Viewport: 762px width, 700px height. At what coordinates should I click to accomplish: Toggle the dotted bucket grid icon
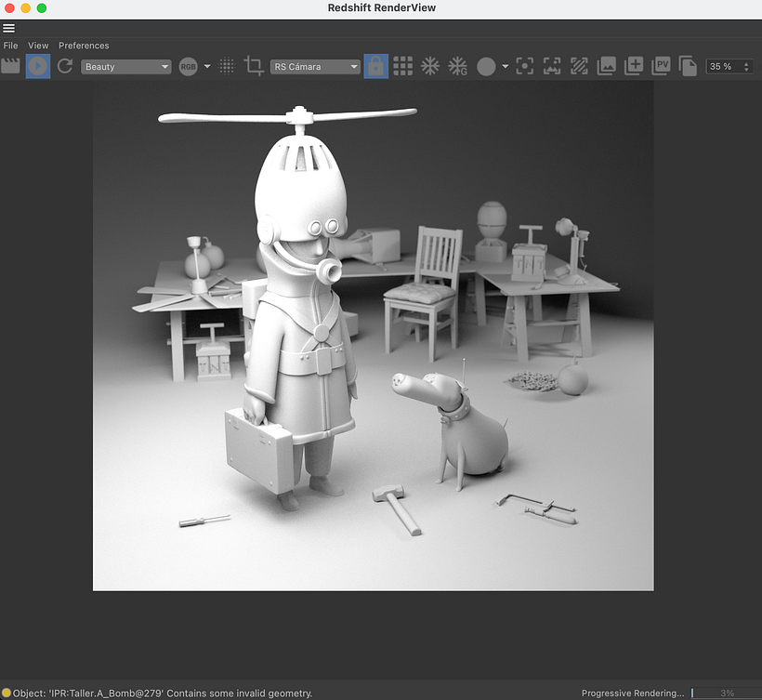227,66
